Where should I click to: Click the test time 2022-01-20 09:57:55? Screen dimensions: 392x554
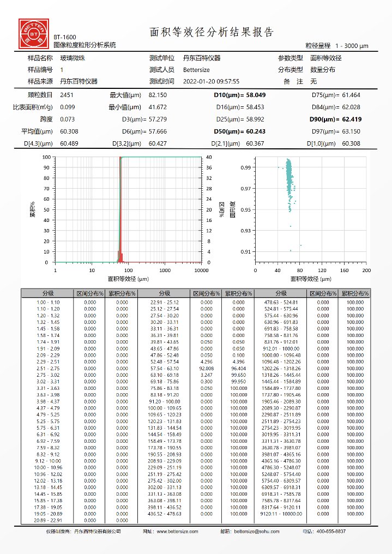pos(211,82)
